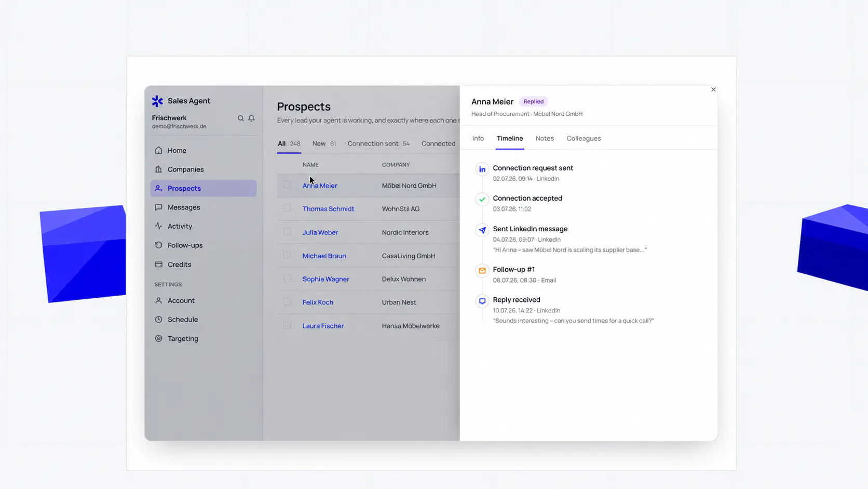868x489 pixels.
Task: Tick the checkbox for Felix Koch
Action: coord(287,301)
